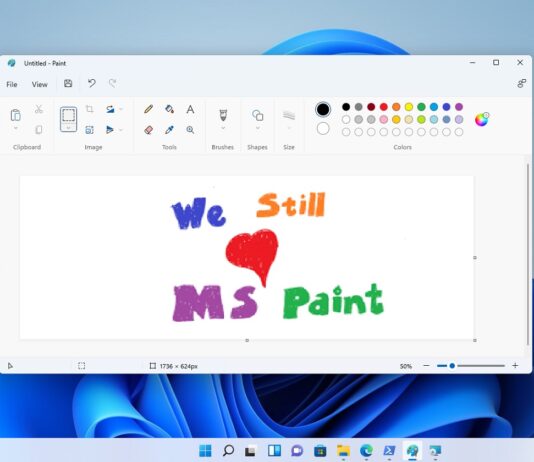Choose the rectangular Select tool
Image resolution: width=534 pixels, height=462 pixels.
tap(68, 115)
